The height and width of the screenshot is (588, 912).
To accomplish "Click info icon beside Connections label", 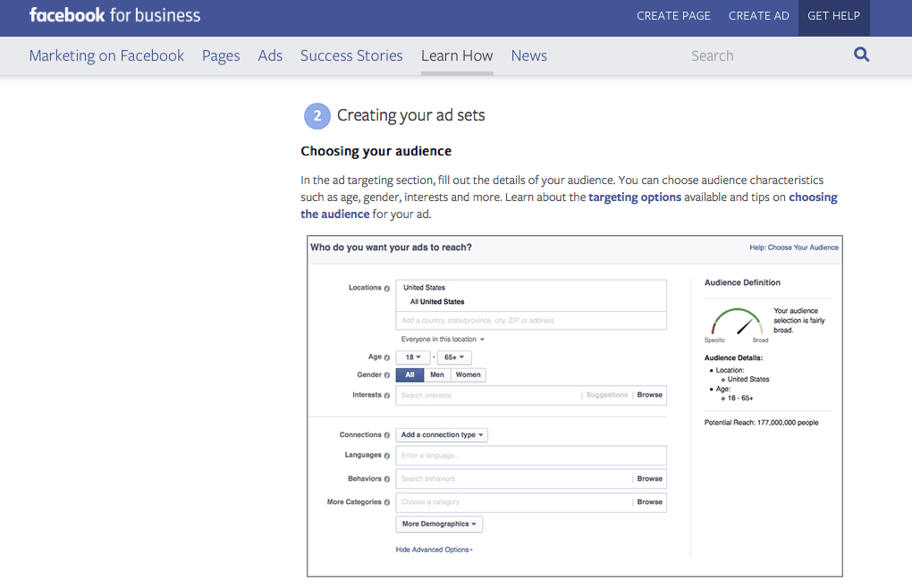I will 387,435.
